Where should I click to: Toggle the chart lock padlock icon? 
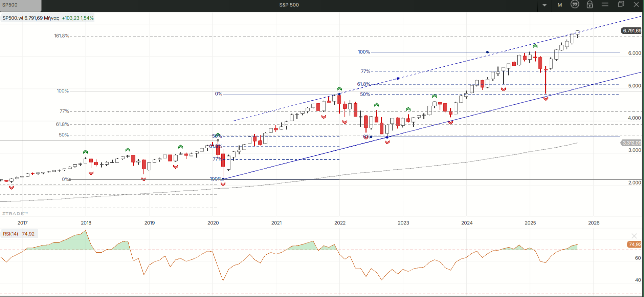590,5
